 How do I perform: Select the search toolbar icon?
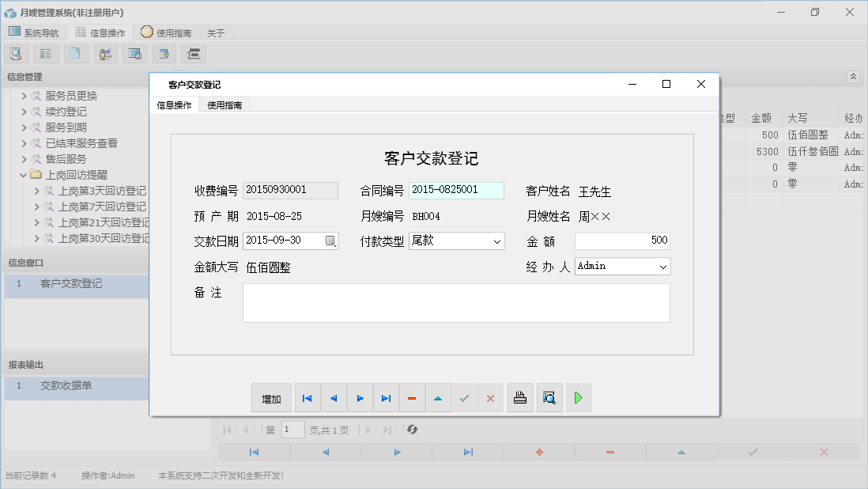click(x=16, y=53)
